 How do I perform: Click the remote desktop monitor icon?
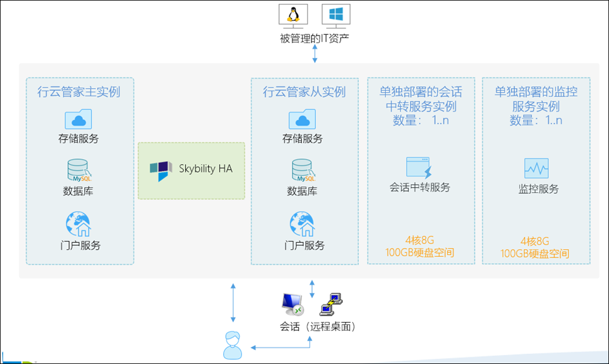pos(292,304)
